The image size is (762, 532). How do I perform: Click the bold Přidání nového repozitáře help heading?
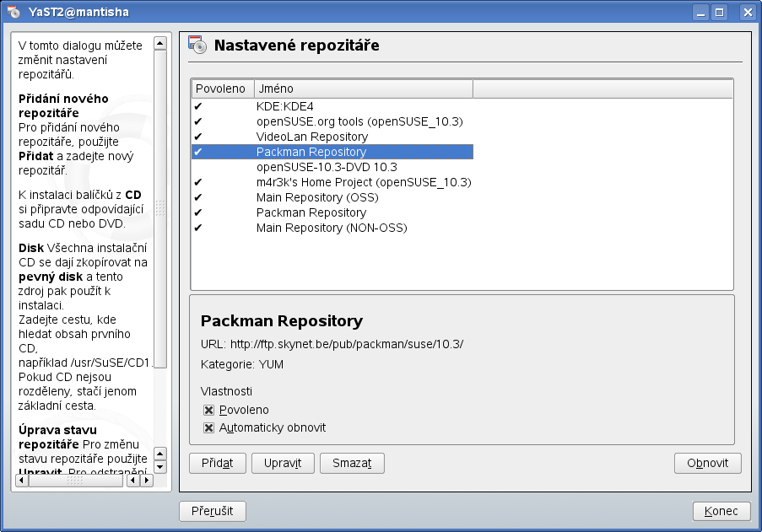(63, 106)
